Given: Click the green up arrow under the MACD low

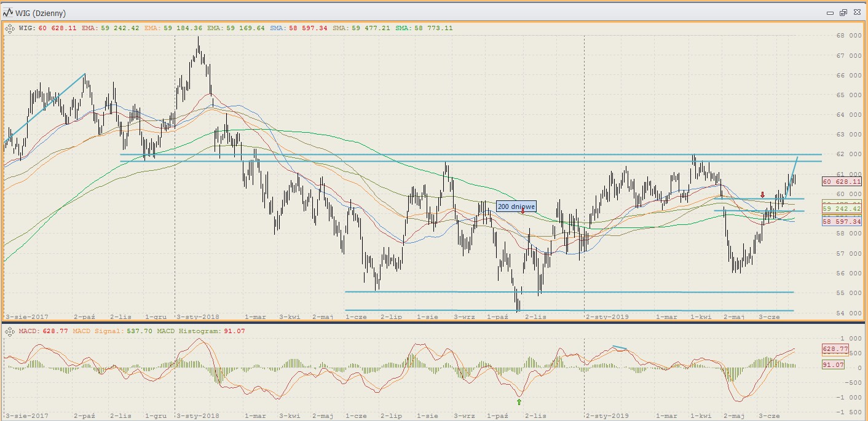Looking at the screenshot, I should pyautogui.click(x=519, y=402).
